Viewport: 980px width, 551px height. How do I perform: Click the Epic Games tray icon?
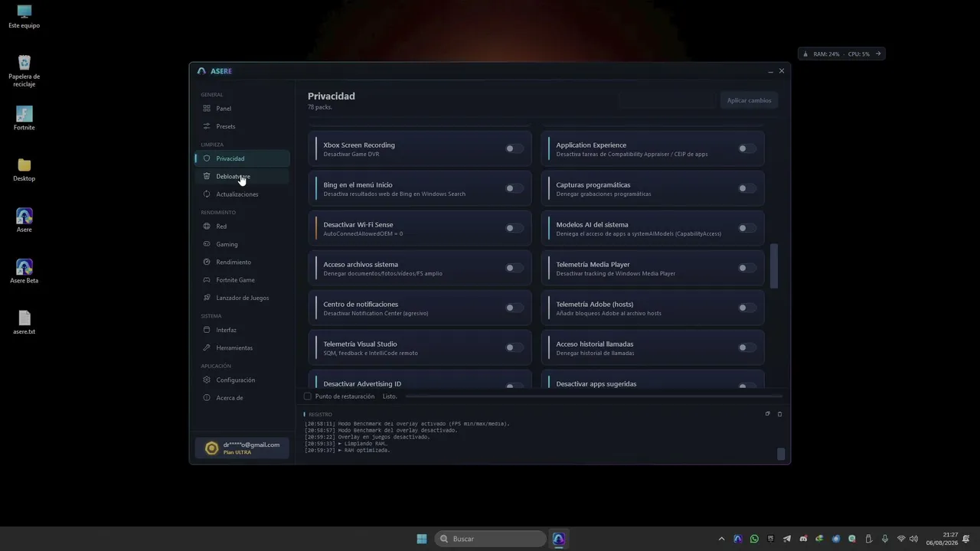click(770, 539)
